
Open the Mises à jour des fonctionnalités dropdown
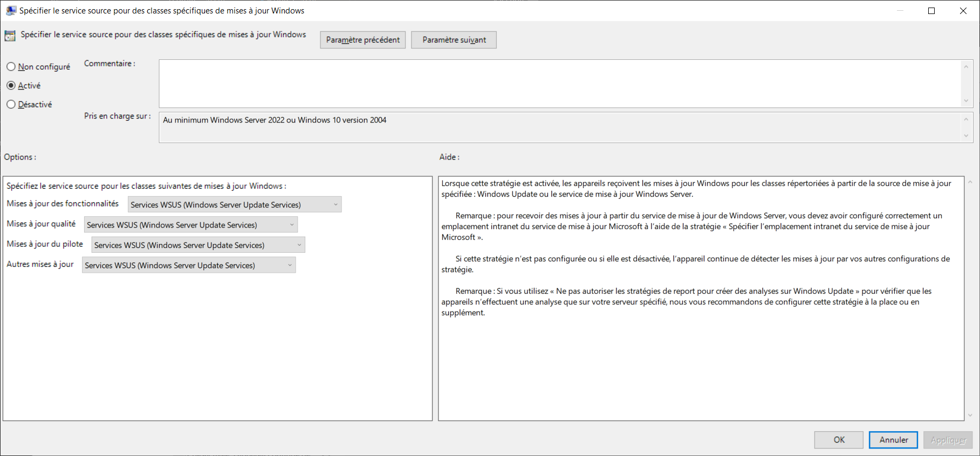tap(235, 205)
